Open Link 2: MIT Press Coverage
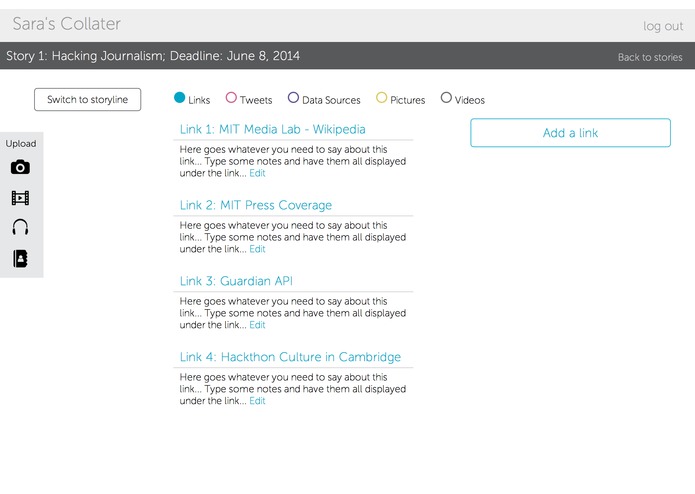 click(x=256, y=205)
